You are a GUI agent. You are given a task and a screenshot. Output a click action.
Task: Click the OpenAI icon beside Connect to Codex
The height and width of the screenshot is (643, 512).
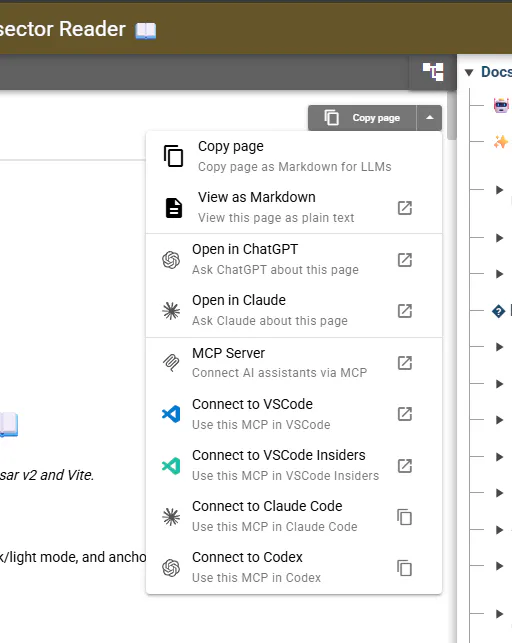(x=171, y=568)
